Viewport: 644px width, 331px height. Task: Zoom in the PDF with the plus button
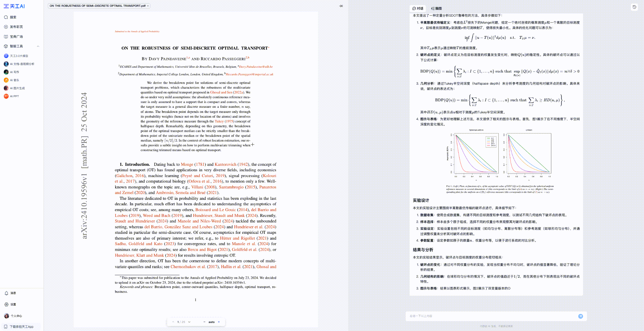[219, 322]
